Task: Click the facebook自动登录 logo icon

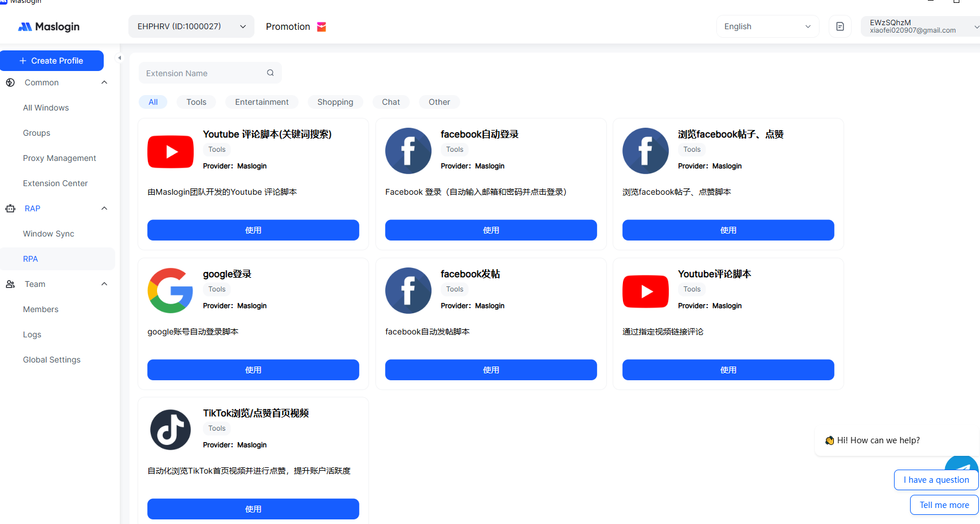Action: tap(408, 151)
